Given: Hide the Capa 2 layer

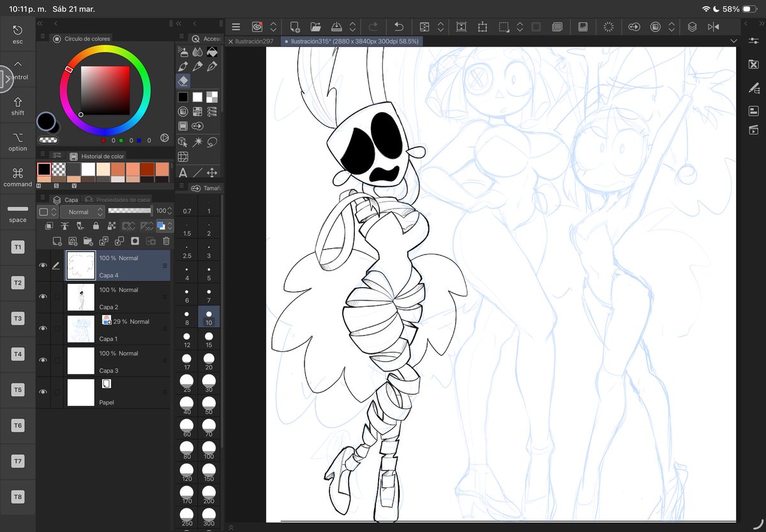Looking at the screenshot, I should pos(43,297).
